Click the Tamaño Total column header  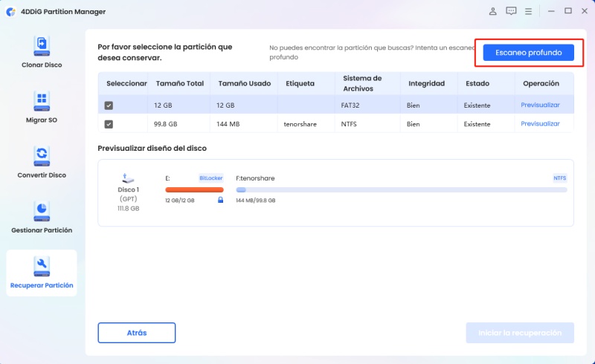[179, 83]
